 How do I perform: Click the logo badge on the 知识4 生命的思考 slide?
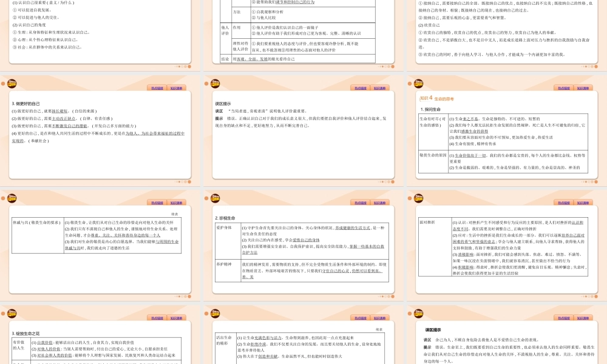(x=419, y=83)
